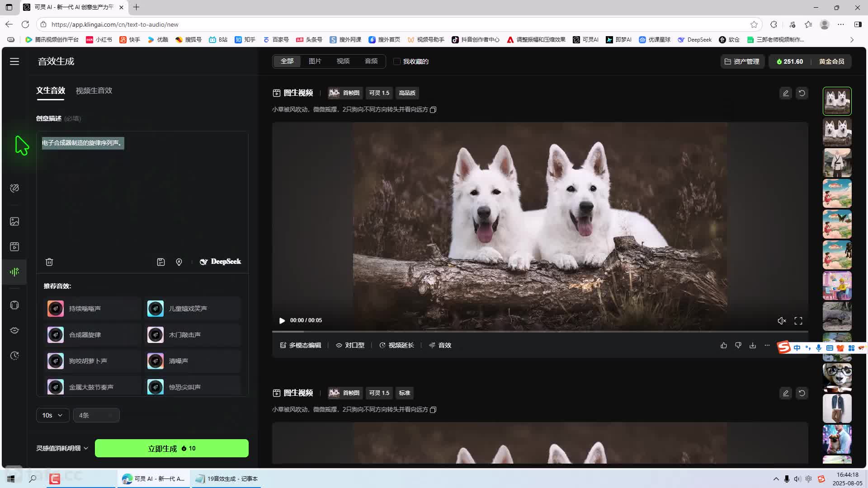The height and width of the screenshot is (488, 868).
Task: Switch to the 视频生音效 tab
Action: (x=94, y=91)
